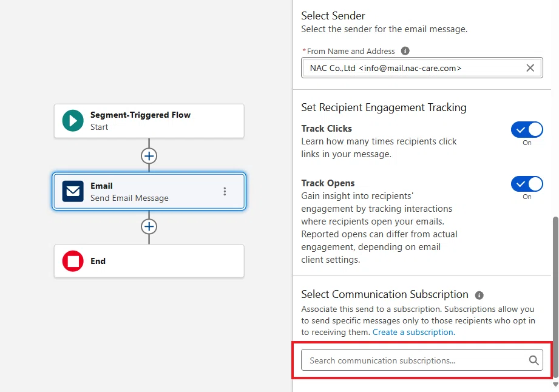Open Create a subscription link

pyautogui.click(x=413, y=332)
